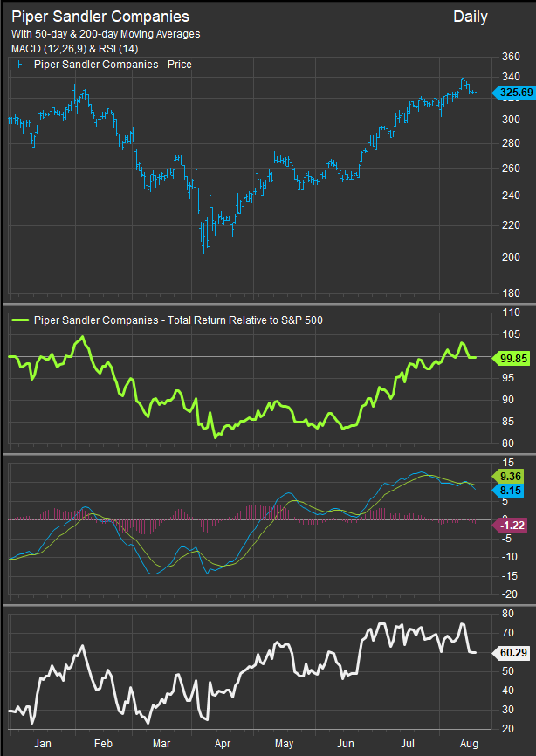Select Jun on the bottom date axis
The height and width of the screenshot is (756, 536).
[346, 743]
